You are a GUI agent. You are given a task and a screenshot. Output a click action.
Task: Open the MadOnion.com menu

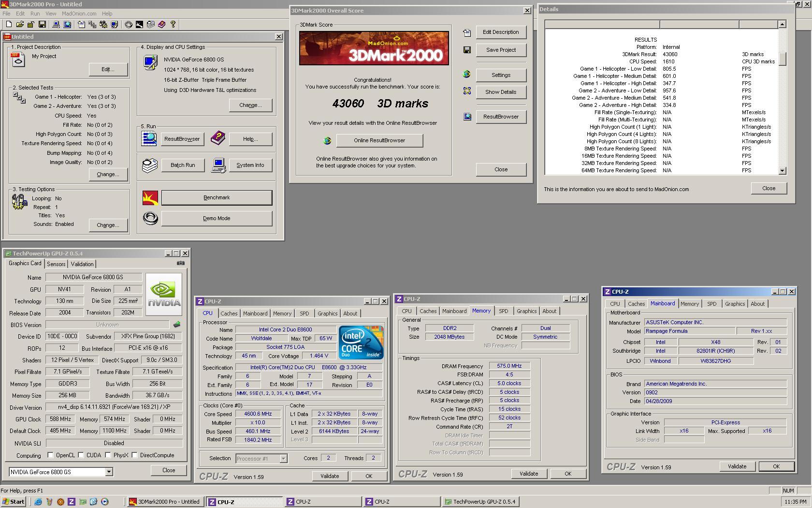coord(79,14)
